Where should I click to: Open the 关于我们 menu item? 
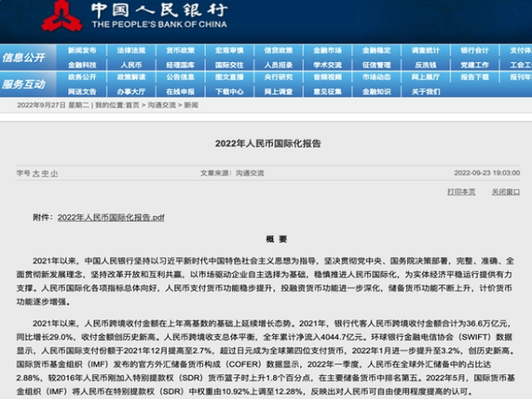(426, 91)
